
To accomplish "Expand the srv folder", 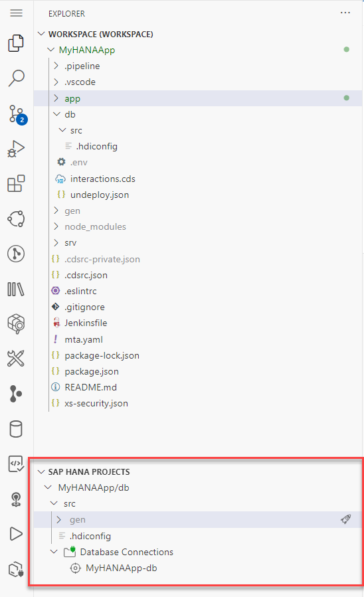I will point(56,242).
